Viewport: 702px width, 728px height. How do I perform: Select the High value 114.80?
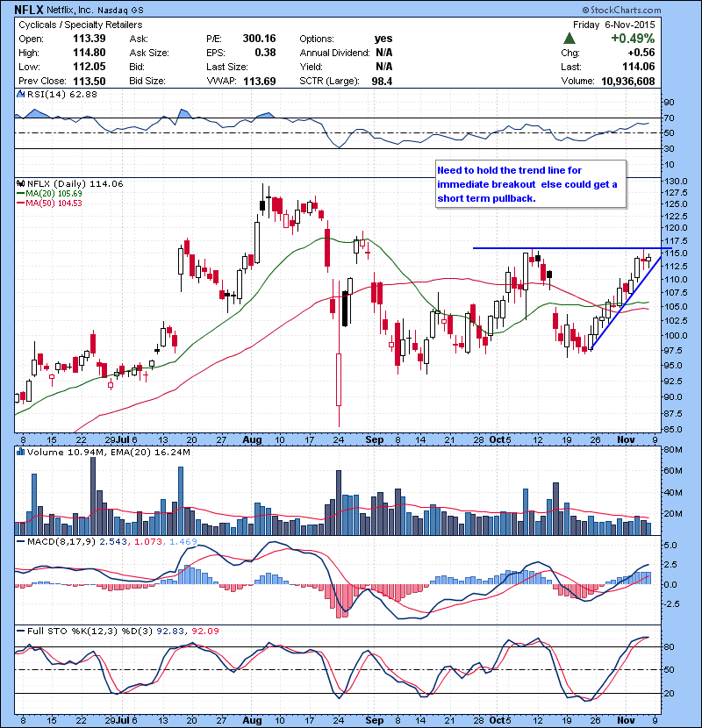click(x=90, y=53)
